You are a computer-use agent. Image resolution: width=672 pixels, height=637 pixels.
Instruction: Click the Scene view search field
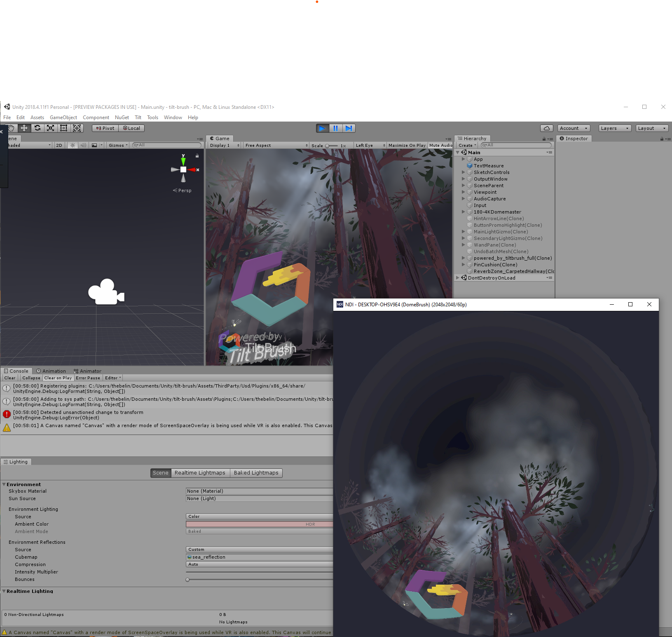coord(166,145)
